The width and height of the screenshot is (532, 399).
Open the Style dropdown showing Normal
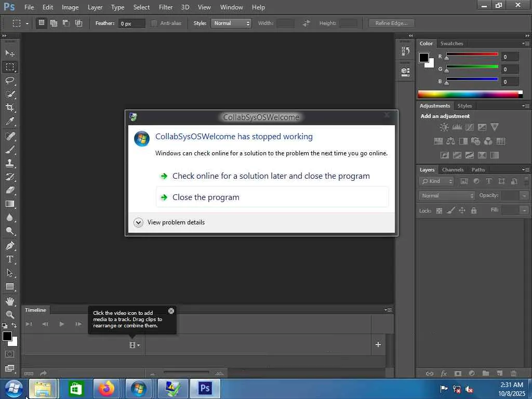tap(231, 23)
